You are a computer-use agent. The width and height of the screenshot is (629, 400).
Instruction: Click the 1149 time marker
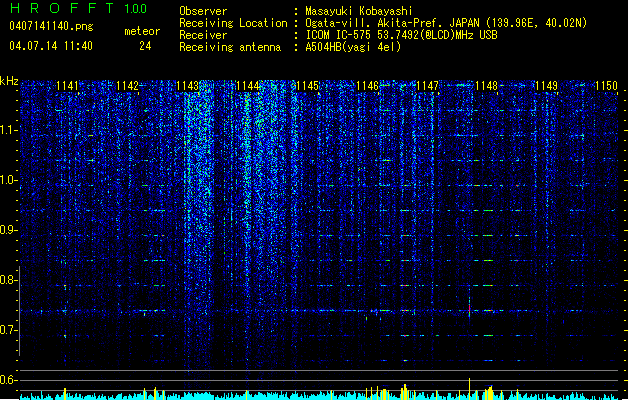pyautogui.click(x=547, y=86)
